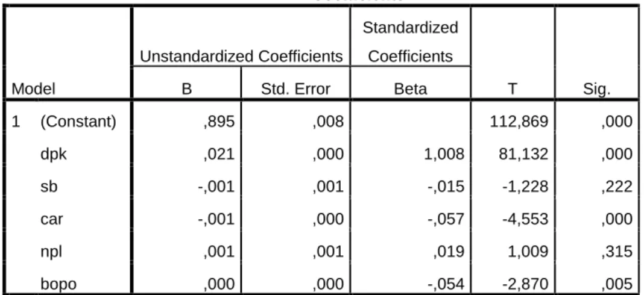Click the Standardized Coefficients header
This screenshot has height=295, width=644.
(x=410, y=42)
